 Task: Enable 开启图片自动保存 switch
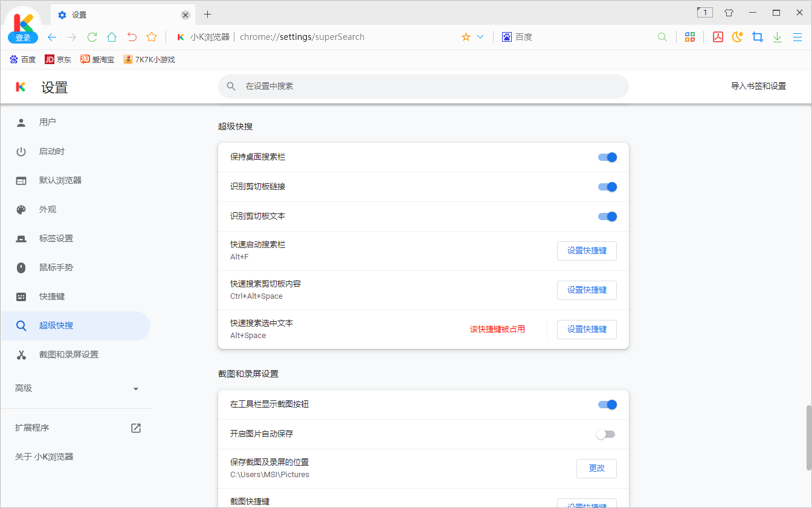click(x=605, y=434)
